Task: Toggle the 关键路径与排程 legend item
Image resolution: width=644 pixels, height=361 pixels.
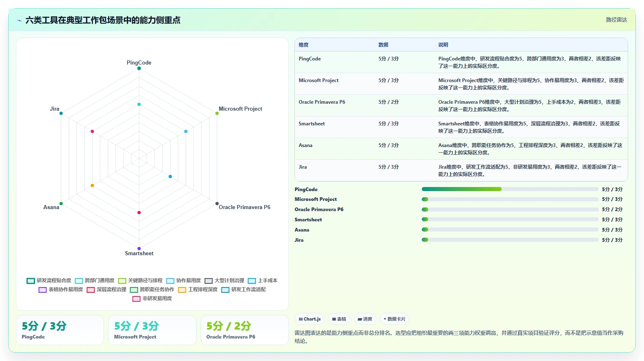Action: click(140, 281)
